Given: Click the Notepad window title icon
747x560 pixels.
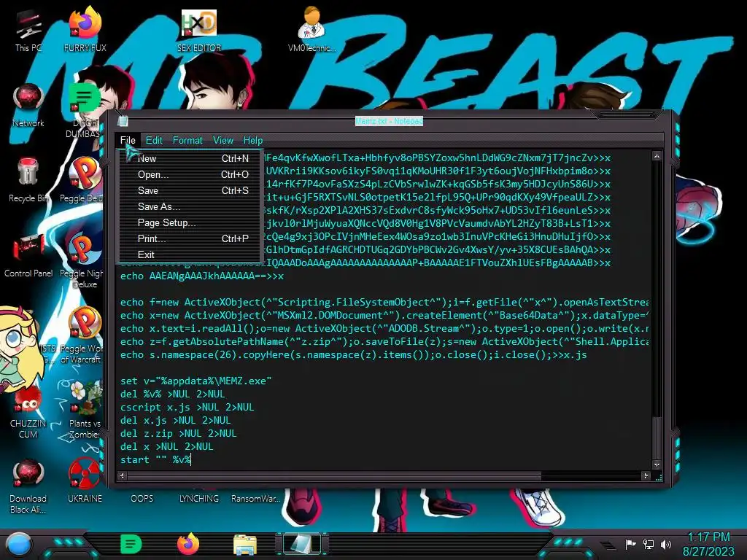Looking at the screenshot, I should point(123,121).
